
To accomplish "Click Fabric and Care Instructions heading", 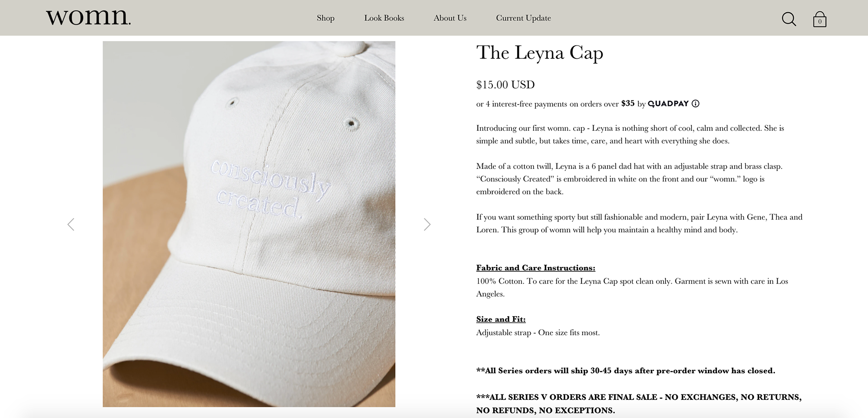I will (x=536, y=268).
